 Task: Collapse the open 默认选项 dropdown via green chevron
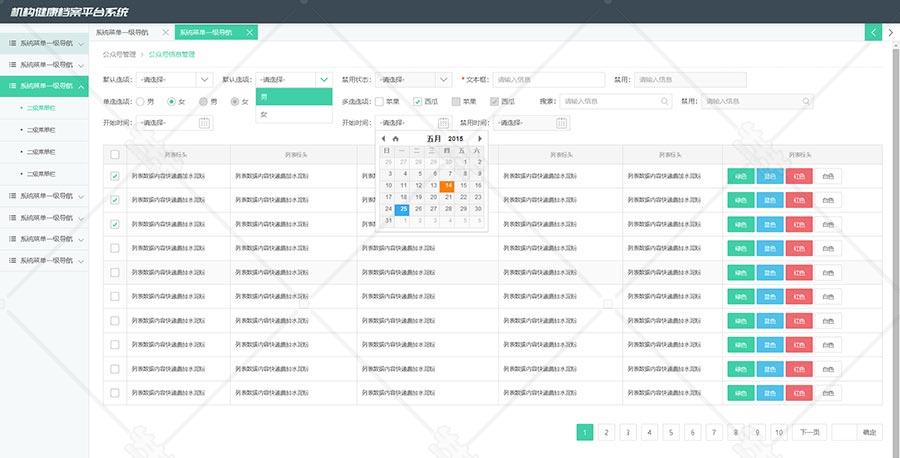pyautogui.click(x=324, y=80)
